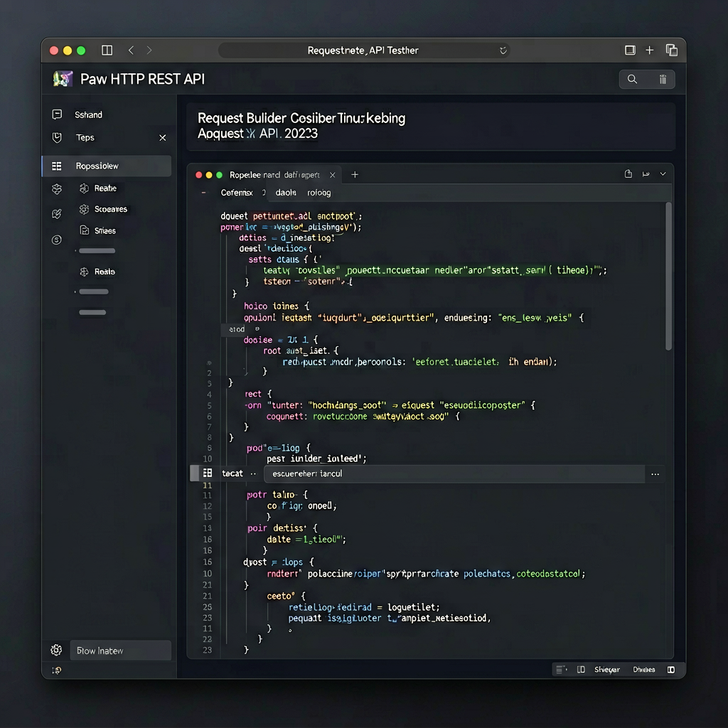The image size is (728, 728).
Task: Open the "Reatie" sidebar item
Action: [105, 188]
